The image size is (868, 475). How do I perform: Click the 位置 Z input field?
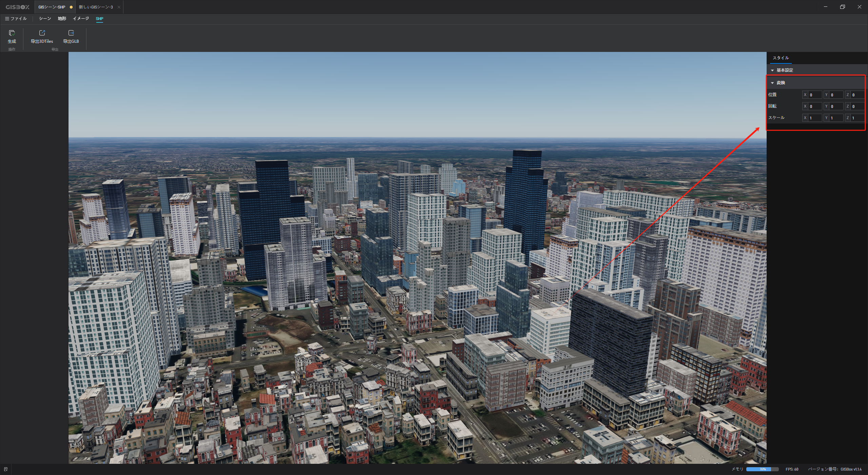pyautogui.click(x=857, y=95)
